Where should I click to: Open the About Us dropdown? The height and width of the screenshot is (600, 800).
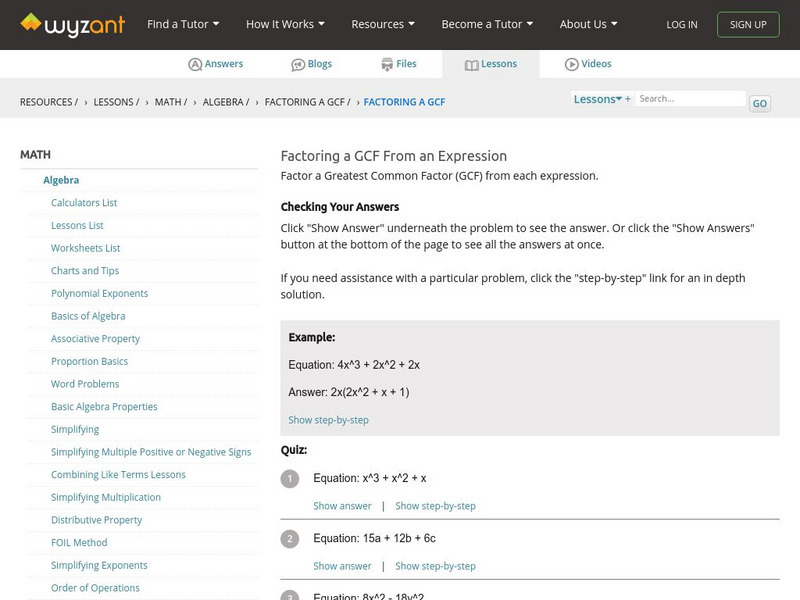[x=588, y=24]
